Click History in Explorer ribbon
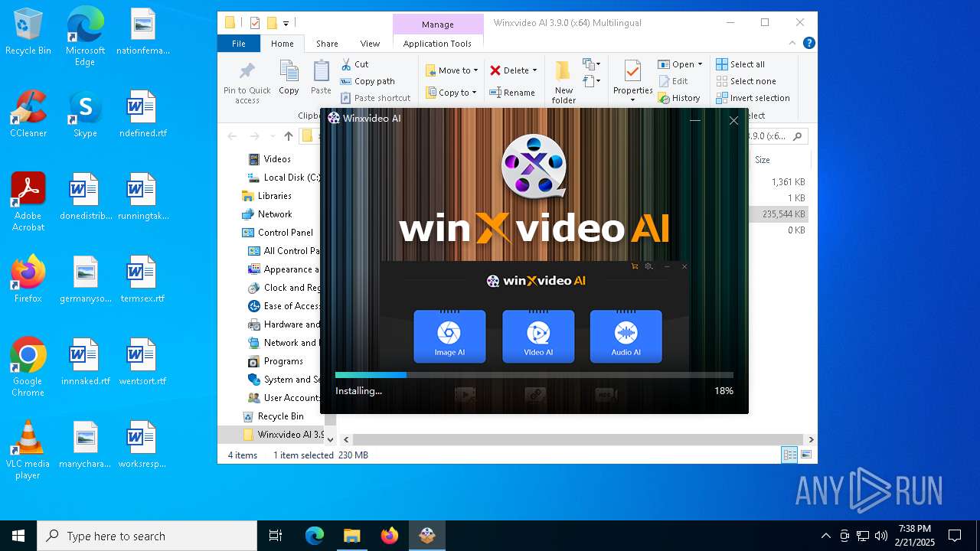This screenshot has height=551, width=980. point(679,98)
